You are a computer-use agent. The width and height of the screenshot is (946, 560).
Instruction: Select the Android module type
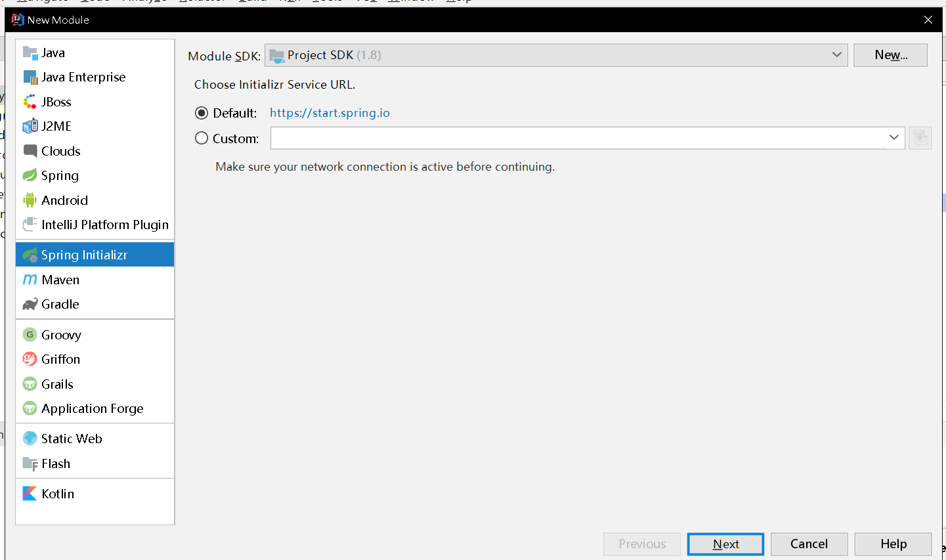(64, 200)
